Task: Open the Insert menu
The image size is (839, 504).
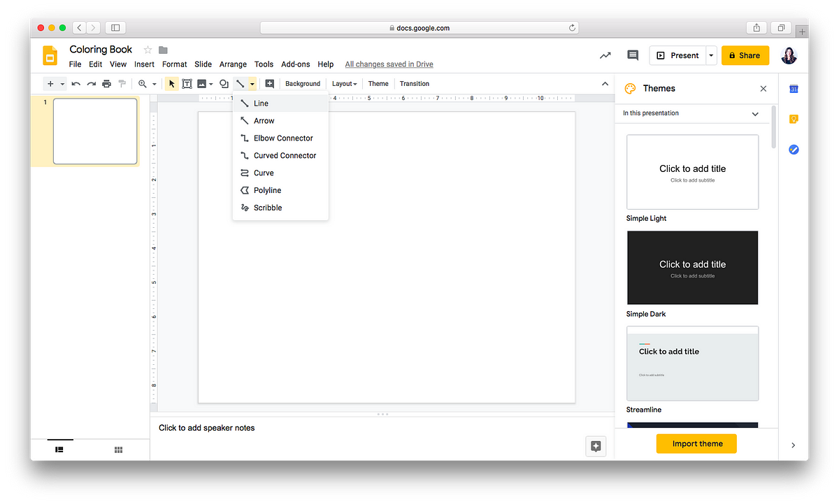Action: [x=145, y=64]
